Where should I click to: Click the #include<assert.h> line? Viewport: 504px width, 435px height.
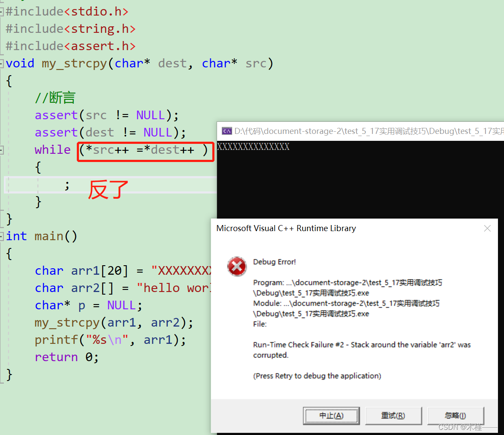click(71, 46)
